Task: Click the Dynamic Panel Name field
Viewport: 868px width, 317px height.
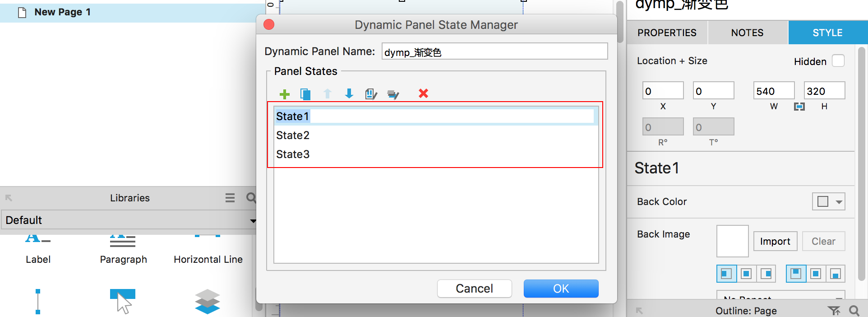Action: tap(494, 51)
